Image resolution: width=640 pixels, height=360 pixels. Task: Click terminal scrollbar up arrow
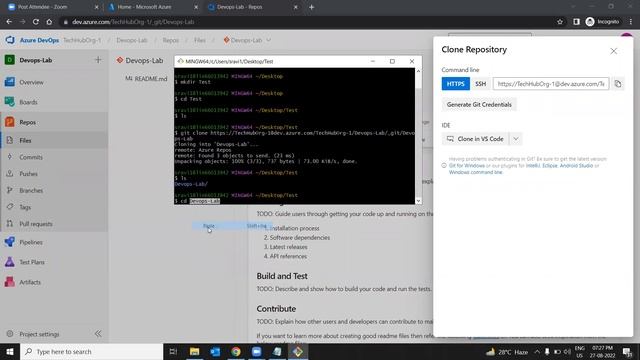pos(418,71)
